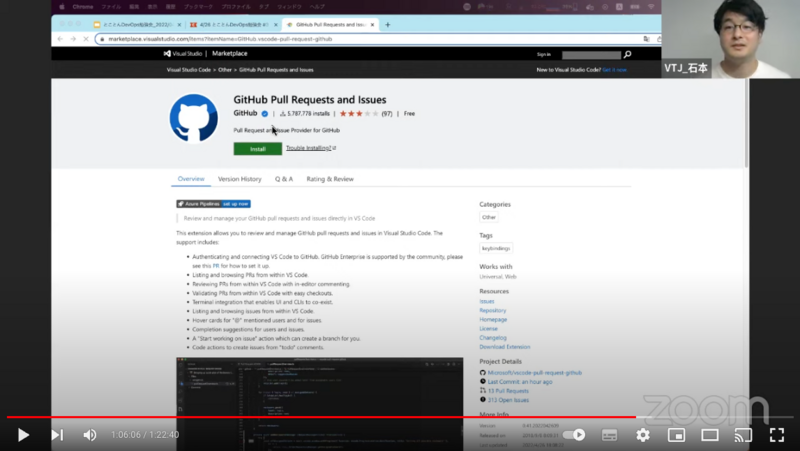The width and height of the screenshot is (800, 451).
Task: Stop page loading X button
Action: click(x=85, y=39)
